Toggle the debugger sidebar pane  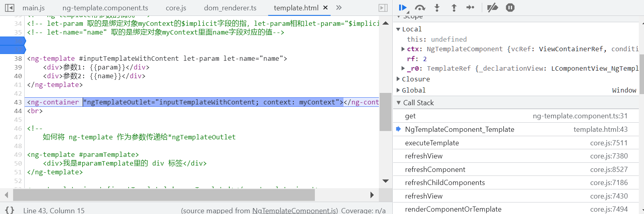(383, 8)
